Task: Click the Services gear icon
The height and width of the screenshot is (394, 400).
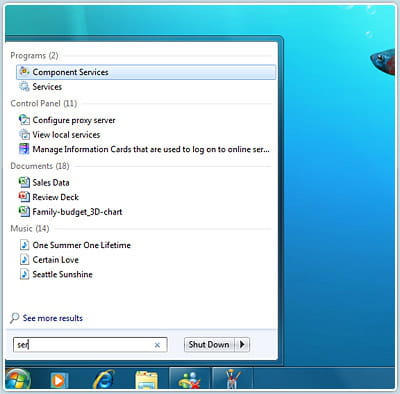Action: (x=24, y=87)
